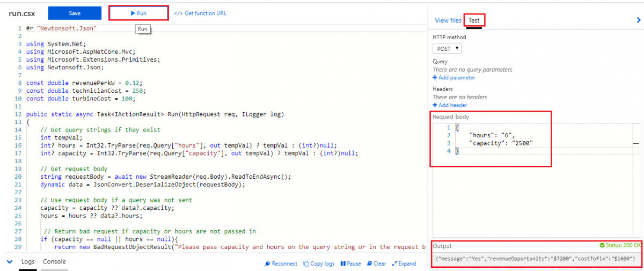The height and width of the screenshot is (271, 644).
Task: Select the Test tab
Action: pos(474,20)
